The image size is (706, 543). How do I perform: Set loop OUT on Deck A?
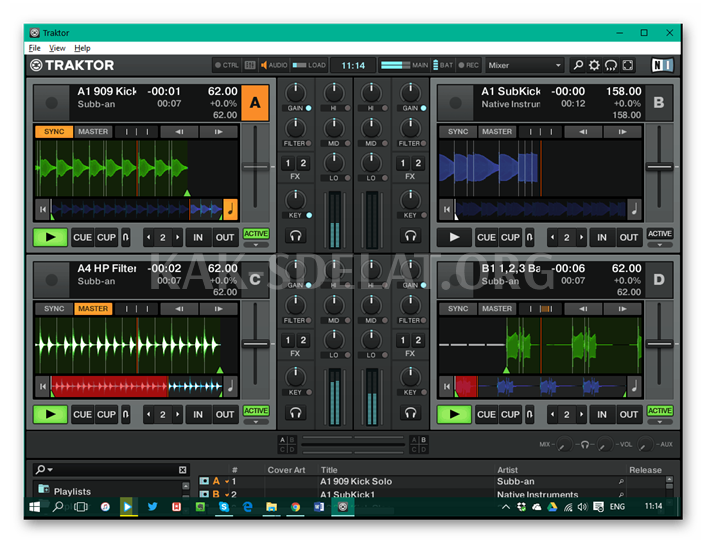(x=225, y=237)
